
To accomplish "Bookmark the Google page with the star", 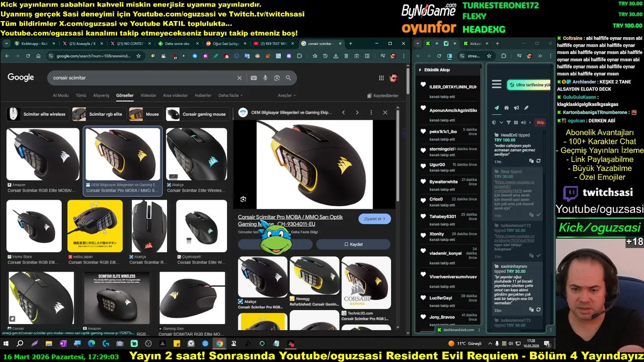I will 138,56.
